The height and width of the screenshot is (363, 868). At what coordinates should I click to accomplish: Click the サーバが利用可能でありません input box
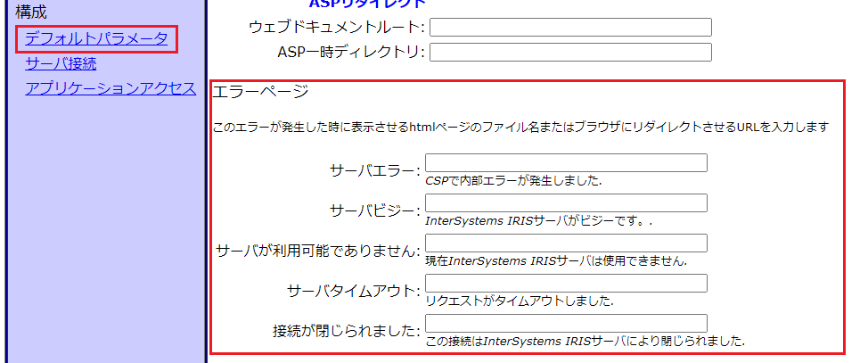566,243
